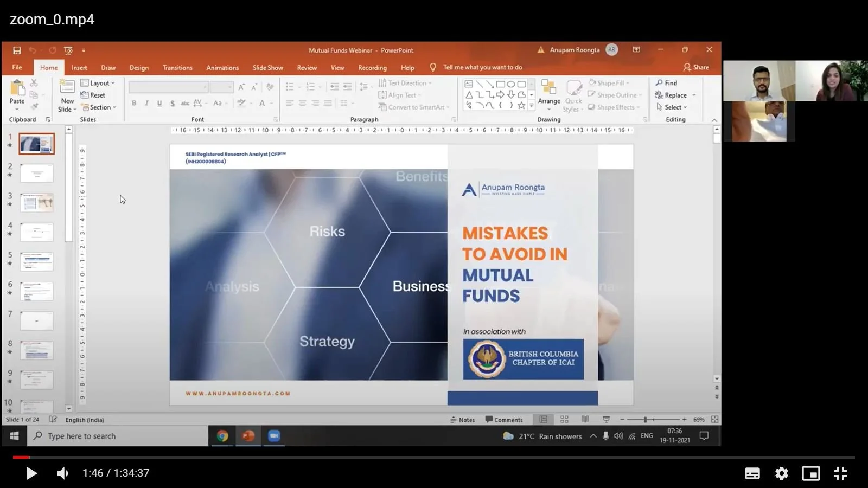Viewport: 868px width, 488px height.
Task: Increase font size icon
Action: 241,87
